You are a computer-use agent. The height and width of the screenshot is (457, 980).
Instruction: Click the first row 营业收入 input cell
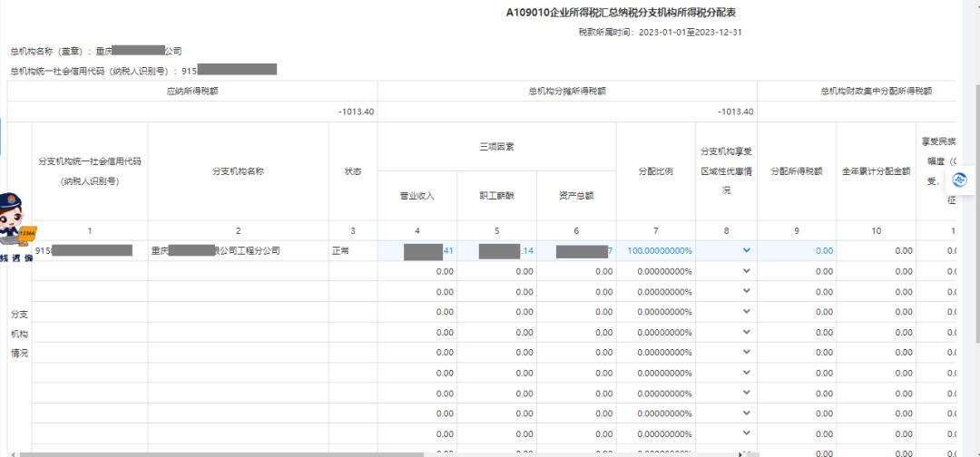pos(416,251)
